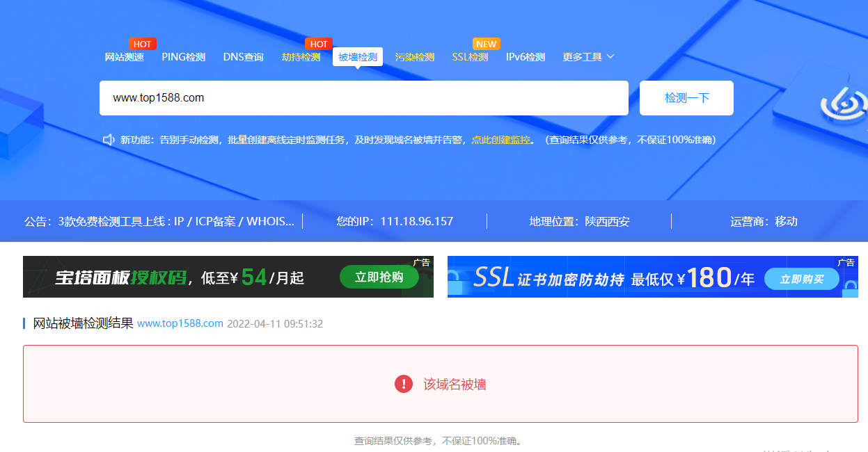Click the 运营商 移动 text

(764, 221)
